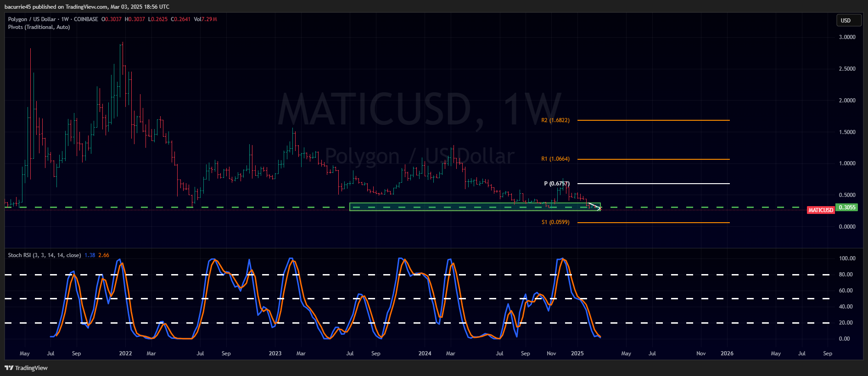The image size is (868, 376).
Task: Click the orange R2 pivot line
Action: tap(653, 120)
